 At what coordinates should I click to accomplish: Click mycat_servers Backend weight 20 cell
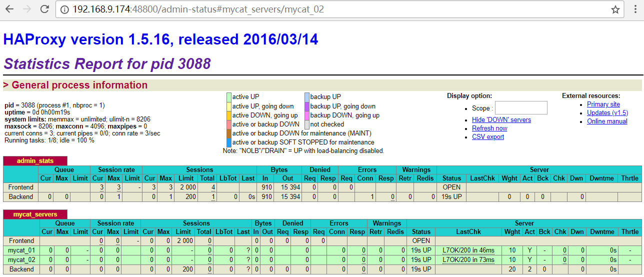pos(512,269)
